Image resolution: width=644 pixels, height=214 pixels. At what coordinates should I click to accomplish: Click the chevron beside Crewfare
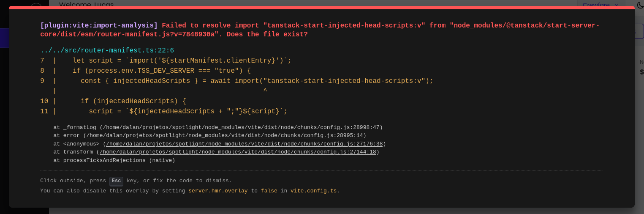[x=617, y=5]
